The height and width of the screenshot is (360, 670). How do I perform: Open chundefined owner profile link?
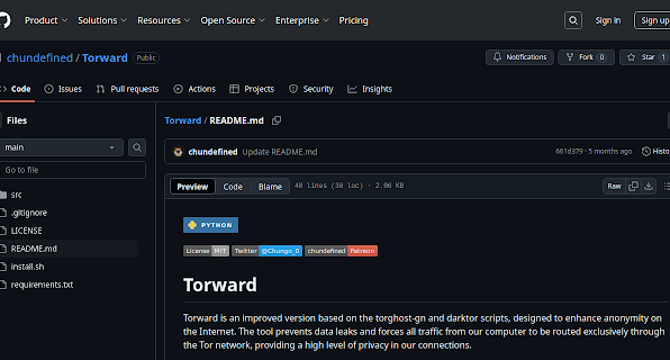click(x=40, y=58)
